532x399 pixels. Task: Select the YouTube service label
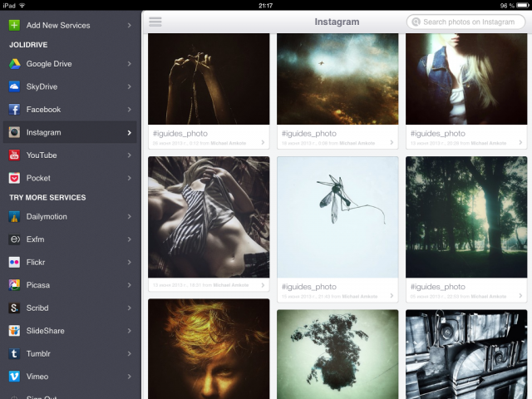(x=42, y=155)
